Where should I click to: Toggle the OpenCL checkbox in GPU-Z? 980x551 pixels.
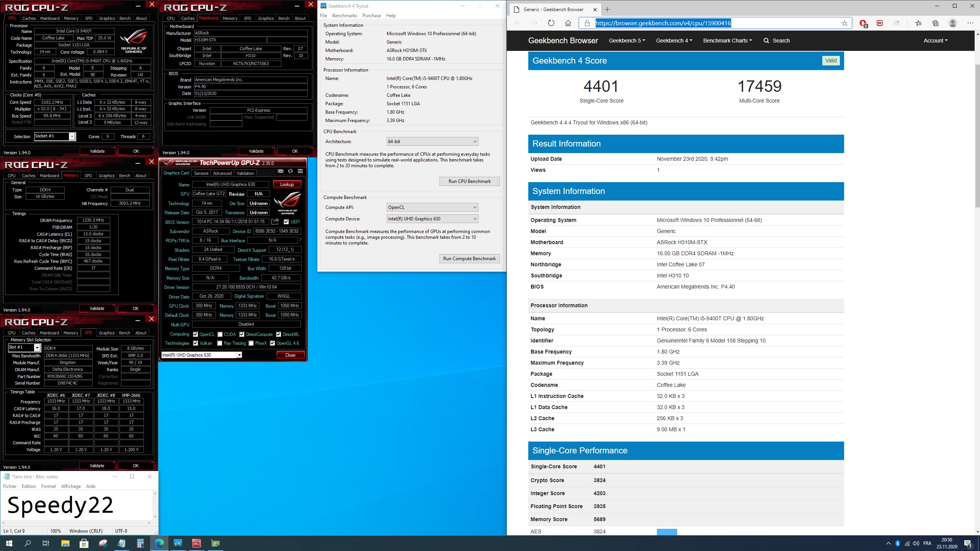click(195, 334)
